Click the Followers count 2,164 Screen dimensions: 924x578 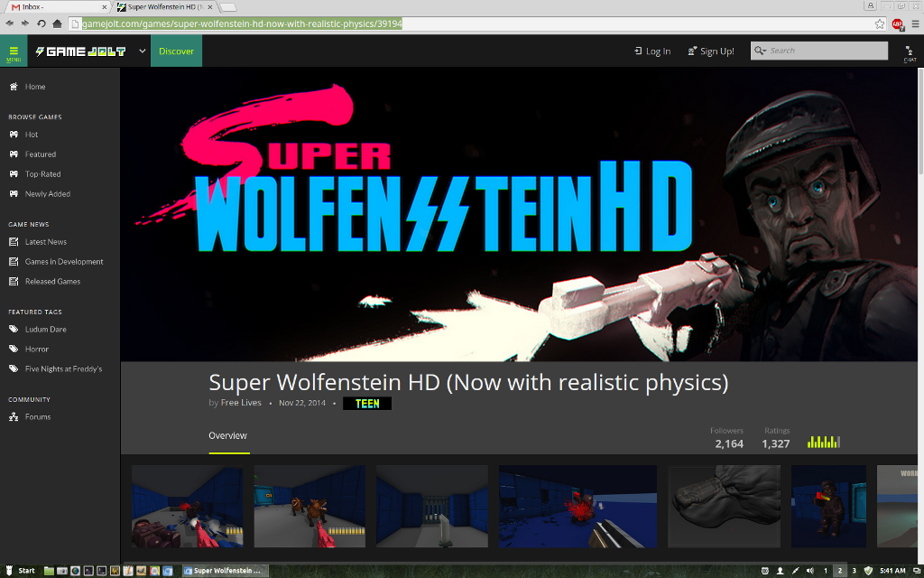pos(729,444)
